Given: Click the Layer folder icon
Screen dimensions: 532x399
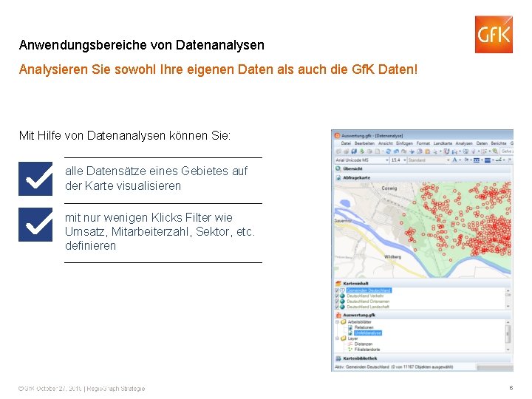Looking at the screenshot, I should click(344, 338).
